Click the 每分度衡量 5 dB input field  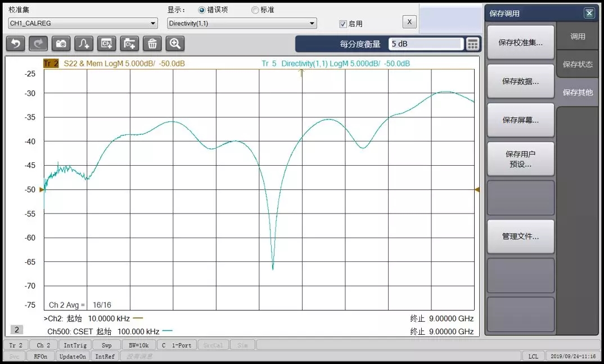[425, 44]
